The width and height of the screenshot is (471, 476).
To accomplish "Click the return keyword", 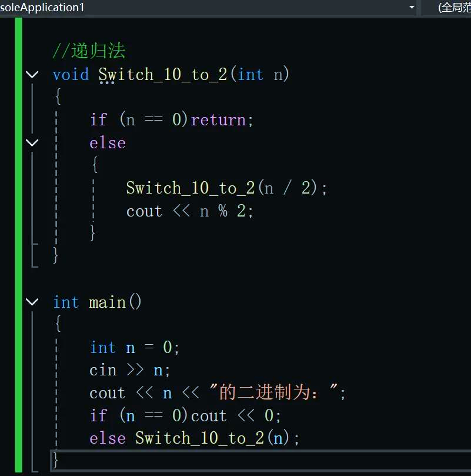I will pyautogui.click(x=218, y=120).
